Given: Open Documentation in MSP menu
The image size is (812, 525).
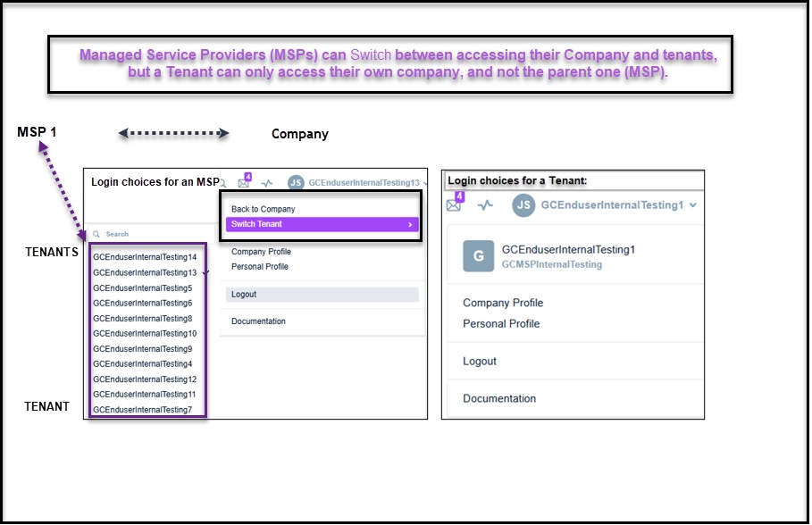Looking at the screenshot, I should (x=258, y=321).
